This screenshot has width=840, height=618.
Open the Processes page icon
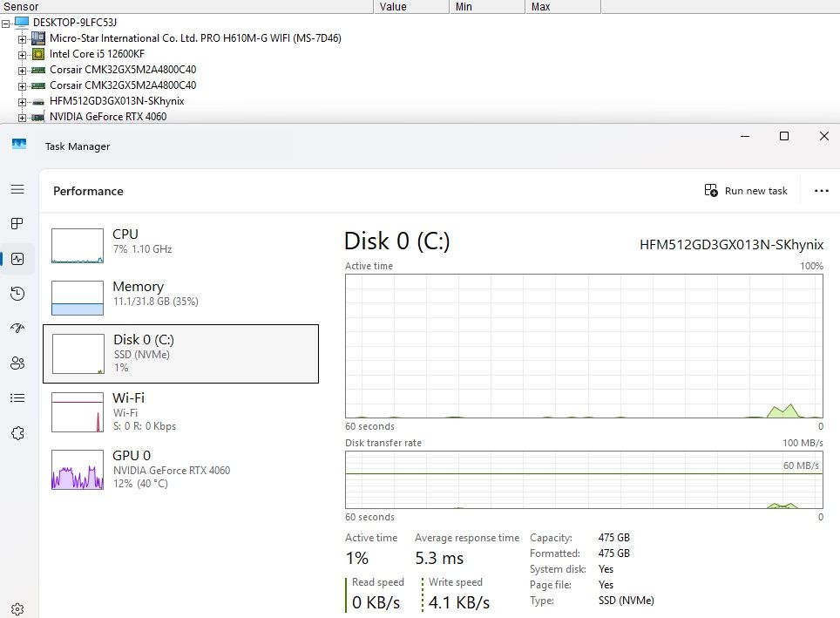[x=17, y=224]
